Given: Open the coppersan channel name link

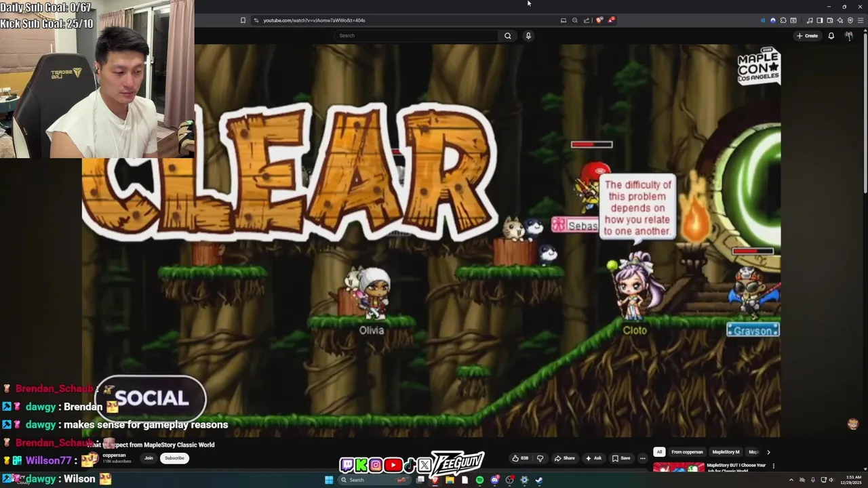Looking at the screenshot, I should tap(114, 455).
